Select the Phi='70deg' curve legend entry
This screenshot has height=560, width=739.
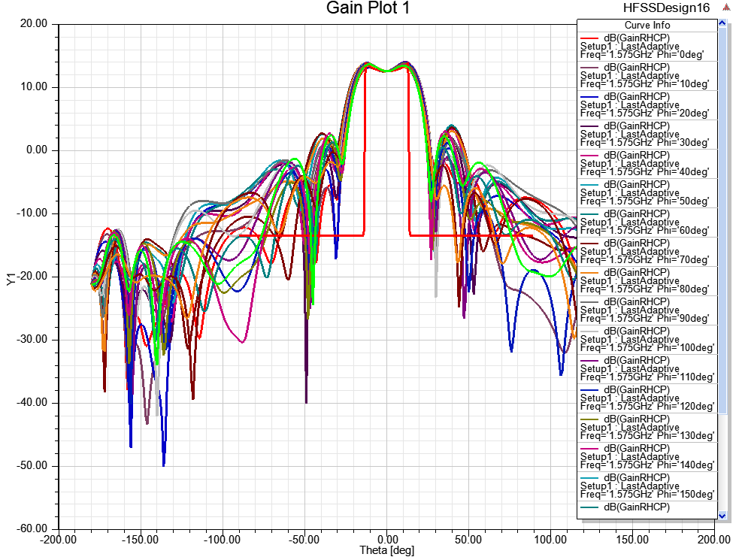click(x=647, y=251)
